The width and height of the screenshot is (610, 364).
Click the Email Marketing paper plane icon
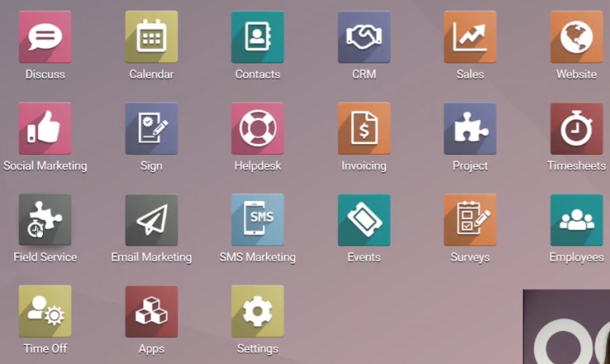(x=152, y=220)
